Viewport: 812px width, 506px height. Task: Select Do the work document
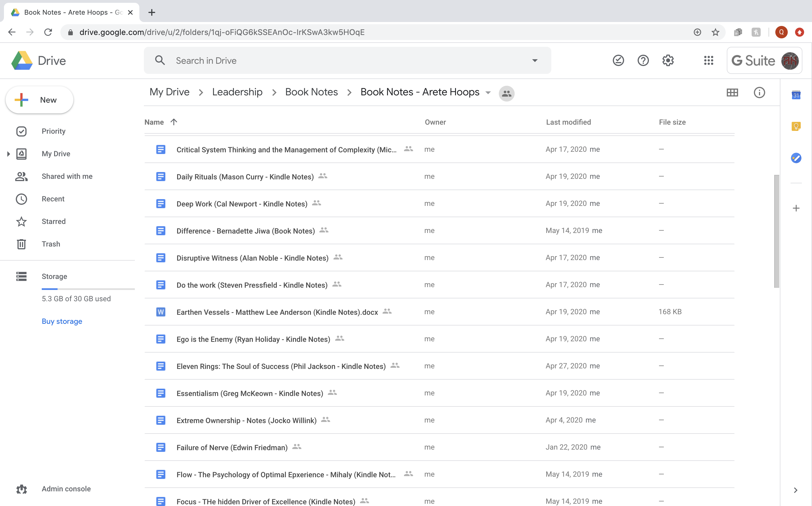[439, 285]
